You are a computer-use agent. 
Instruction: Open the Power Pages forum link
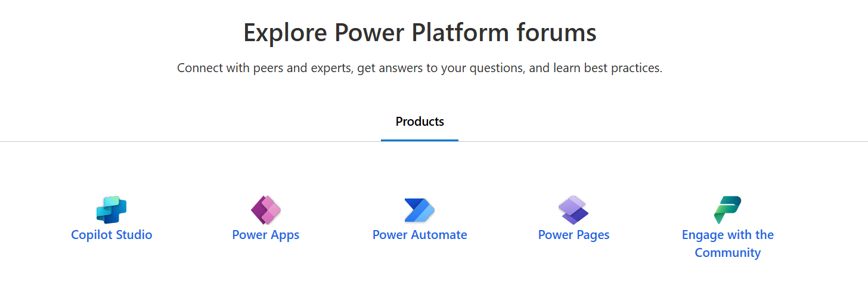pos(573,235)
